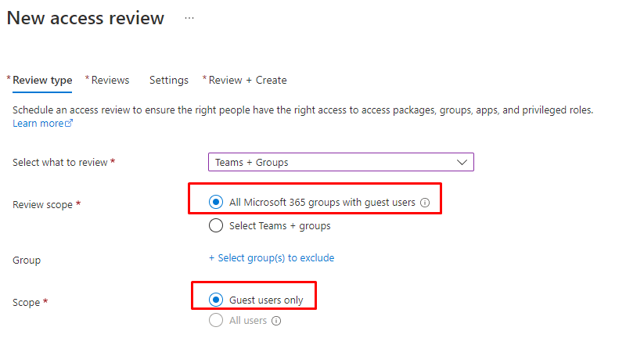
Task: Click the Learn more link
Action: 38,124
